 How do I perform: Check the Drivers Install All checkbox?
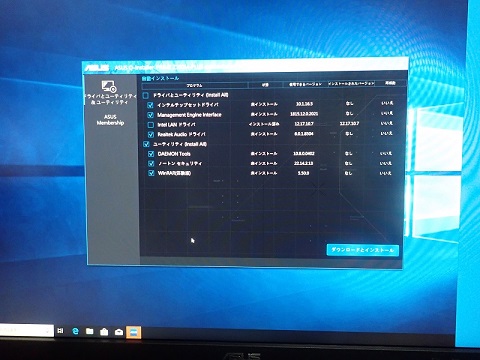146,95
